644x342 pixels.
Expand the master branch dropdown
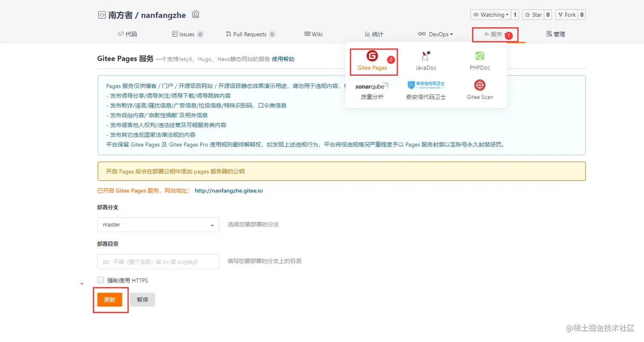click(x=158, y=224)
